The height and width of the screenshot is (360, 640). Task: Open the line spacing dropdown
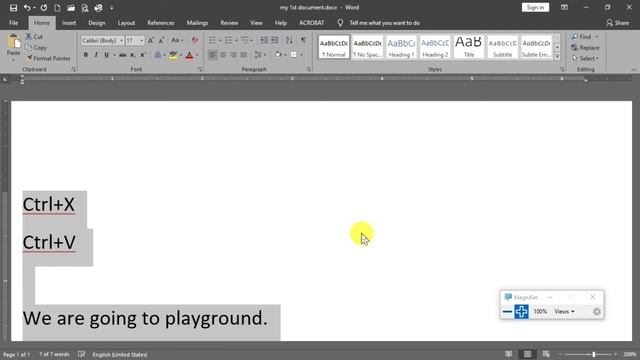click(x=260, y=55)
